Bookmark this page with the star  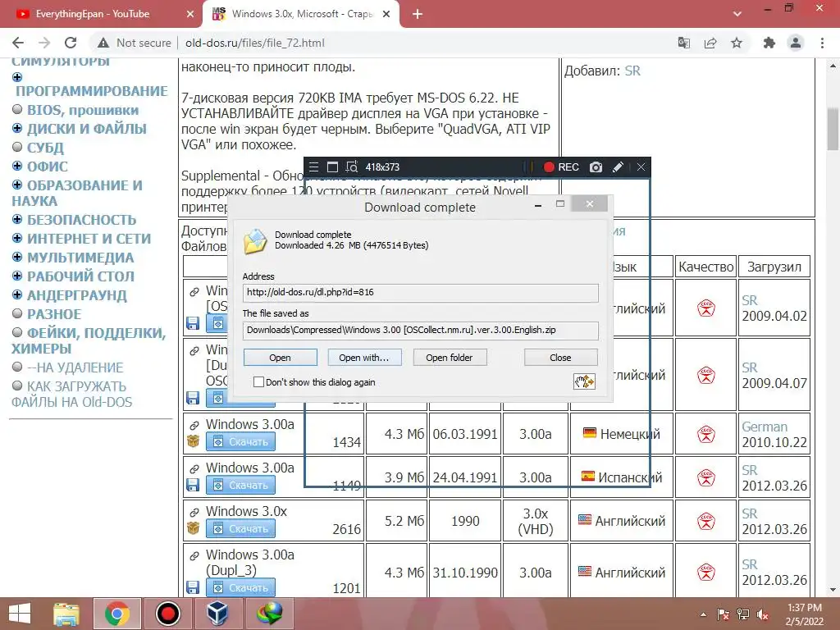point(737,43)
